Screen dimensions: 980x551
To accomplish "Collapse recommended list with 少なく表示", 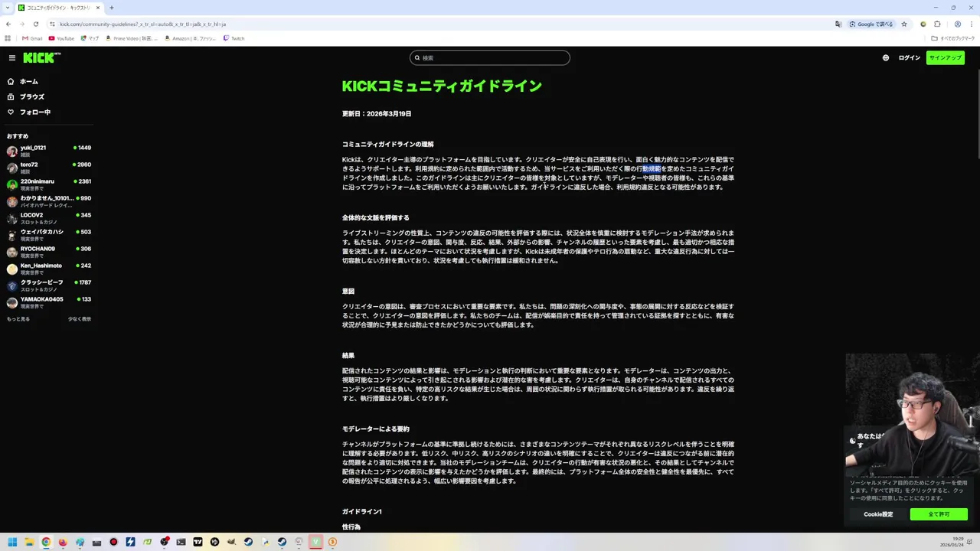I will tap(80, 319).
